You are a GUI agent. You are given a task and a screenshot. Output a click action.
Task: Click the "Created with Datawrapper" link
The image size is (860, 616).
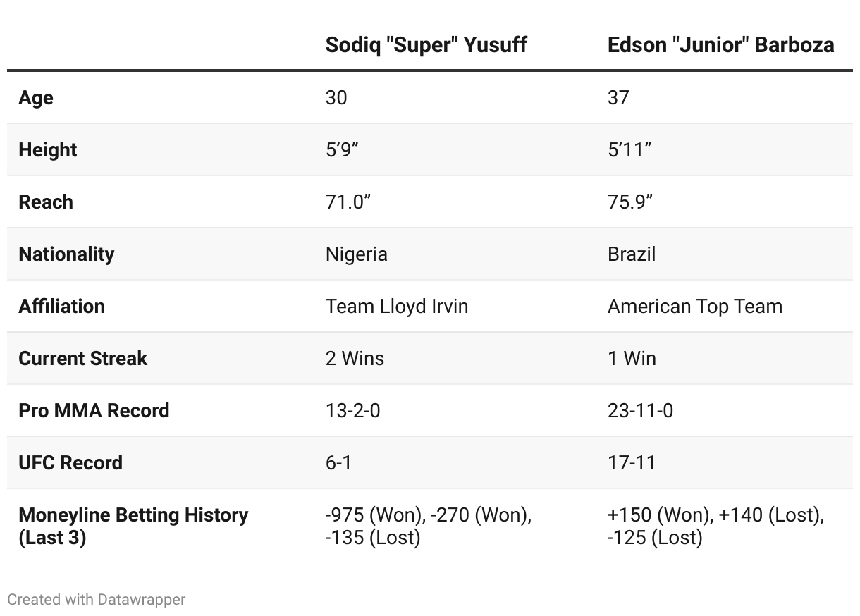96,600
